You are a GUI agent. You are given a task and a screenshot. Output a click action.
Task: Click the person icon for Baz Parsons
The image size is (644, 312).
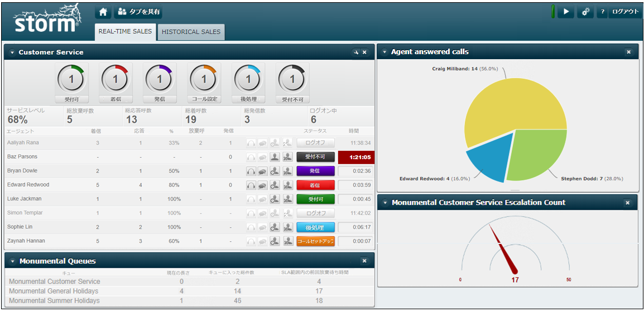[x=275, y=157]
